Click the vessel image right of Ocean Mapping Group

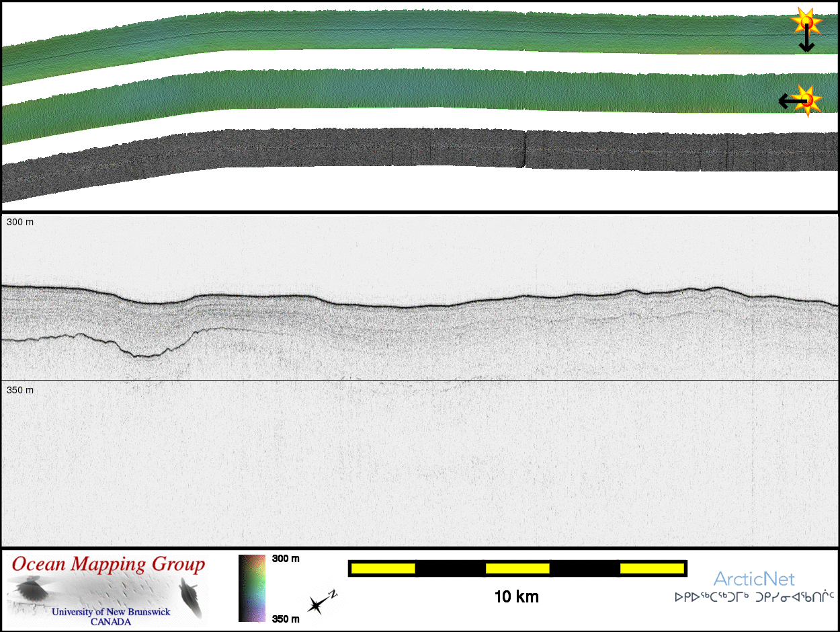tap(192, 597)
